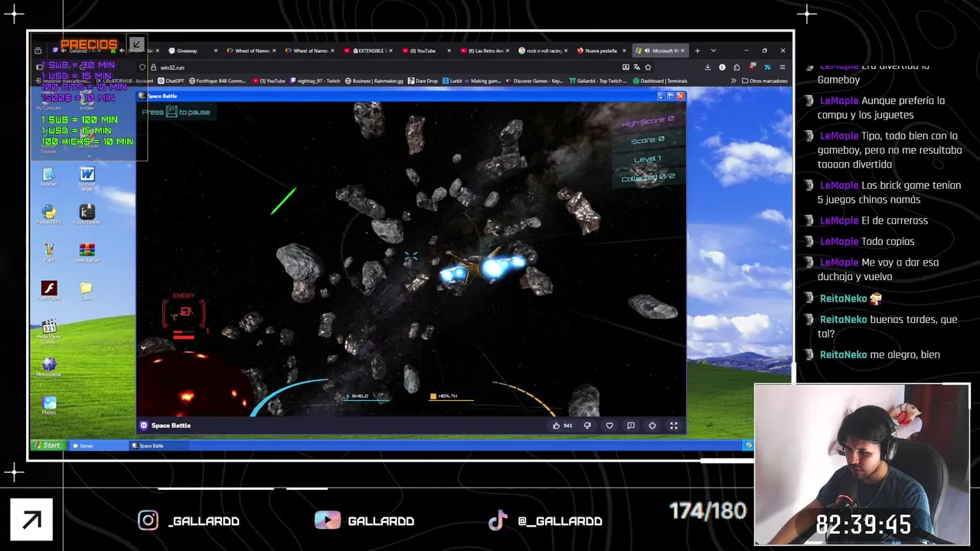Click the 'Level 1' HUD text
Viewport: 980px width, 551px height.
point(648,158)
